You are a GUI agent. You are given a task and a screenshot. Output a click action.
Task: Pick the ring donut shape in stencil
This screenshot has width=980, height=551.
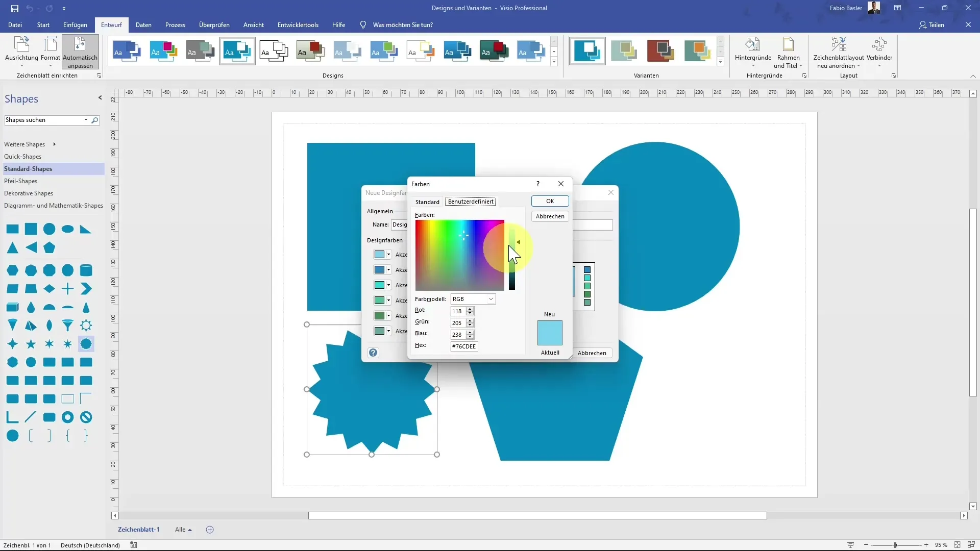click(x=68, y=417)
